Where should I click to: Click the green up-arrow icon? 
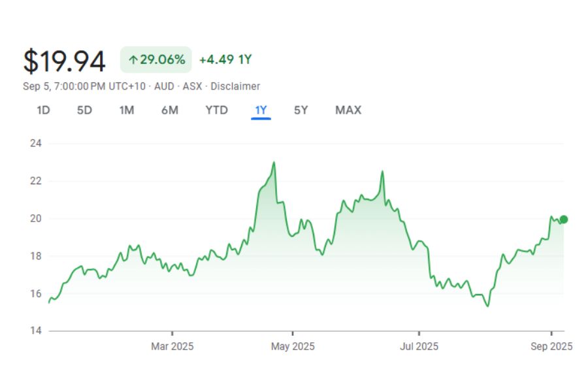coord(133,60)
